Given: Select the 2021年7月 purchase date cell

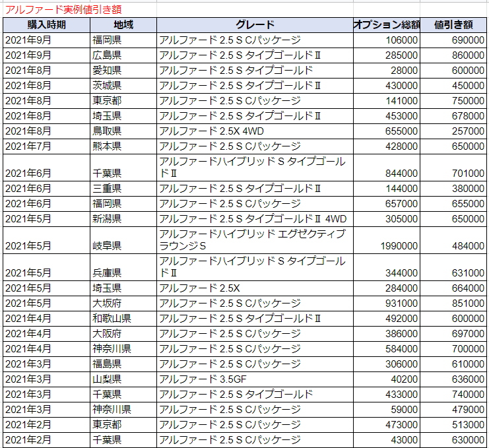Looking at the screenshot, I should tap(46, 146).
